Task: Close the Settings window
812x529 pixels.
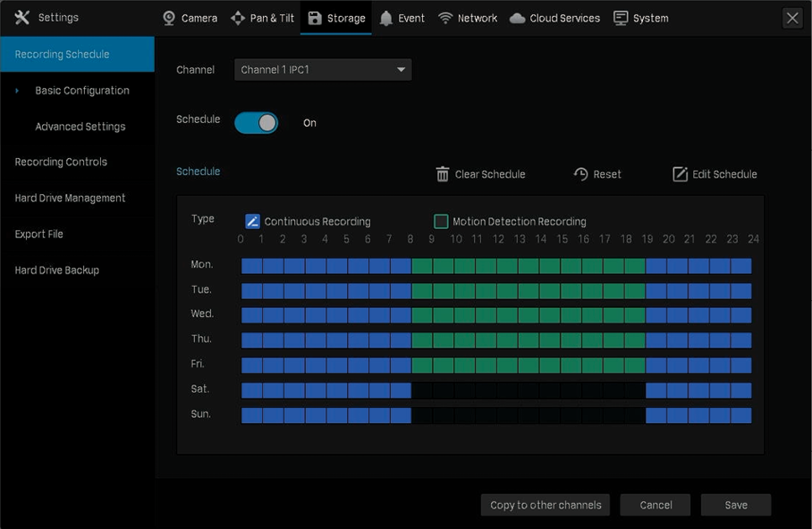Action: (793, 19)
